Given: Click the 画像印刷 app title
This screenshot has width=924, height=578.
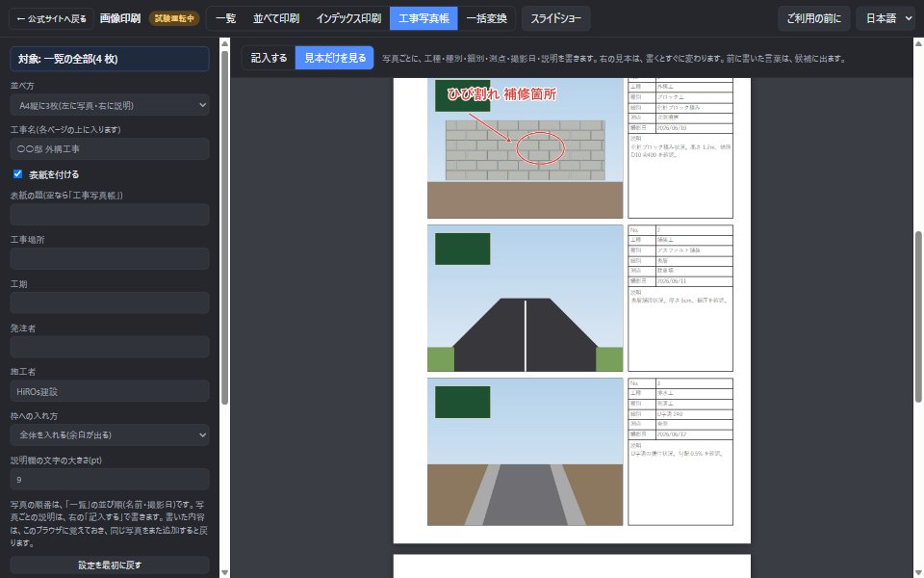Looking at the screenshot, I should point(120,18).
